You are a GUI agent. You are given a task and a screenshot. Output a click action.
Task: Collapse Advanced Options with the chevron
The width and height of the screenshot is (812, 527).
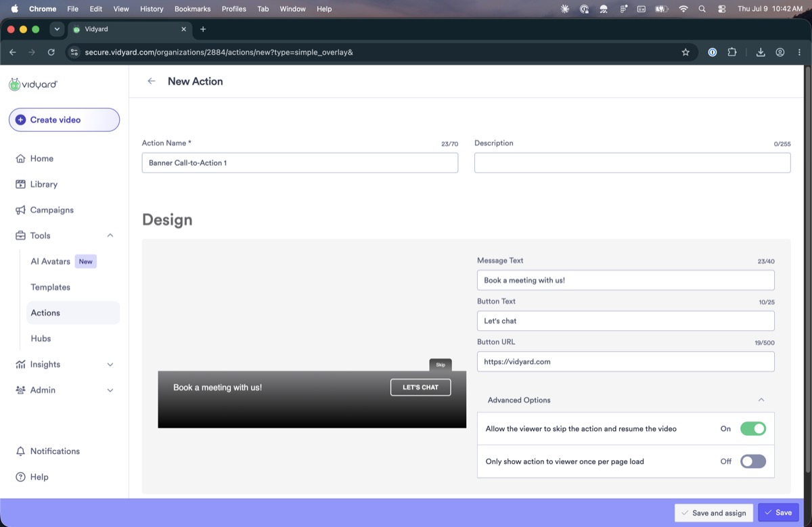[761, 400]
